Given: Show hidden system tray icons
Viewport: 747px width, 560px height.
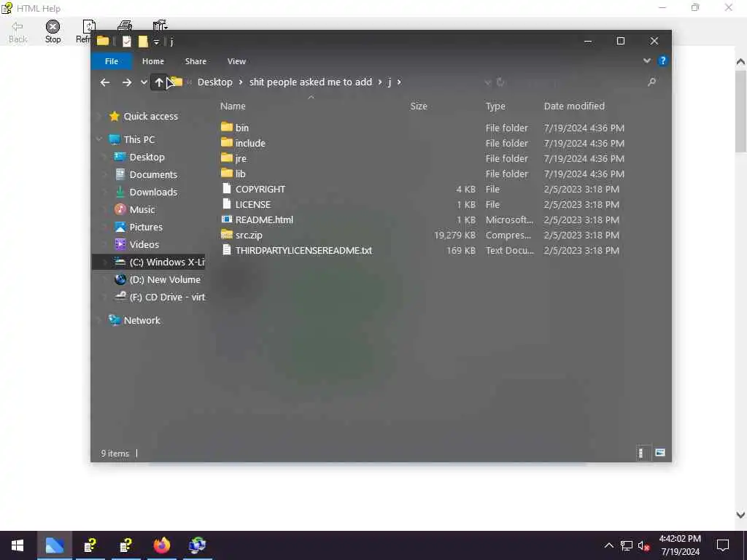Looking at the screenshot, I should [x=609, y=545].
